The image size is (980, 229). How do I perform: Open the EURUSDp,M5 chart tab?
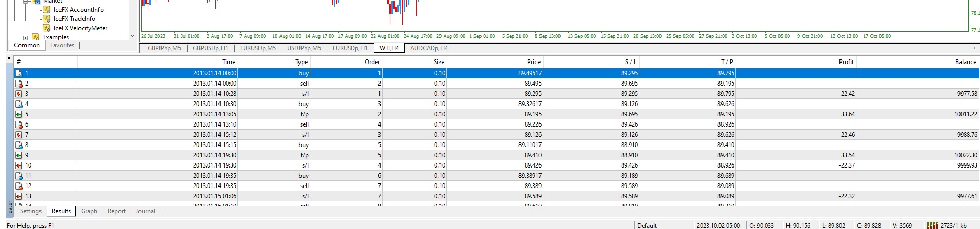pyautogui.click(x=258, y=48)
